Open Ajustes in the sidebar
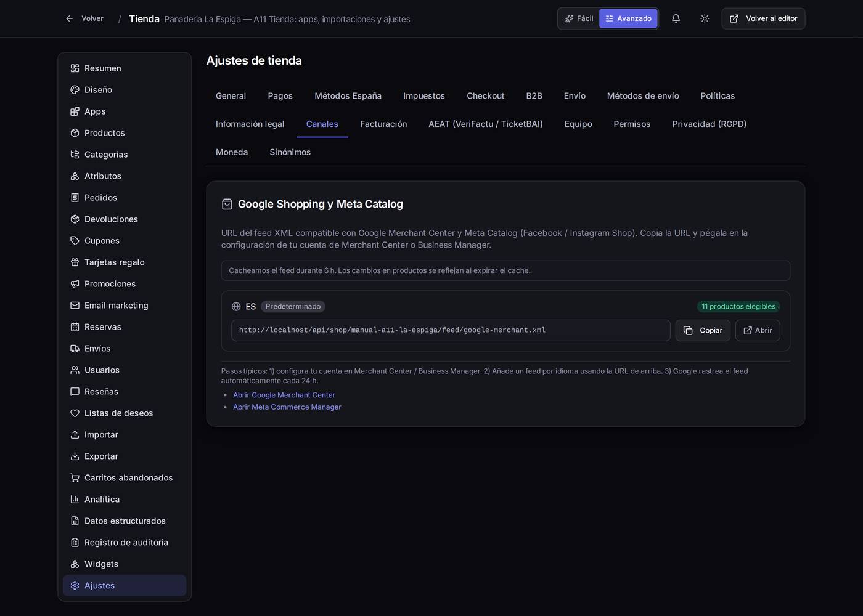 [x=125, y=586]
